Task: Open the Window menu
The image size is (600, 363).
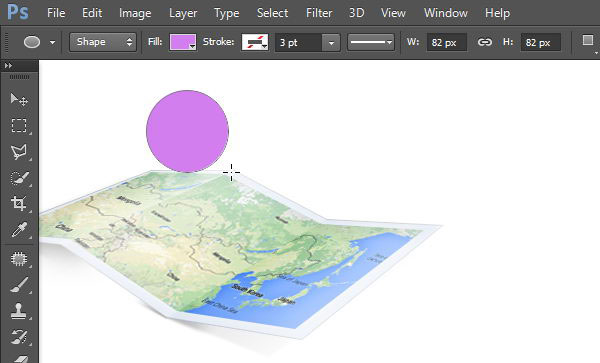Action: (445, 13)
